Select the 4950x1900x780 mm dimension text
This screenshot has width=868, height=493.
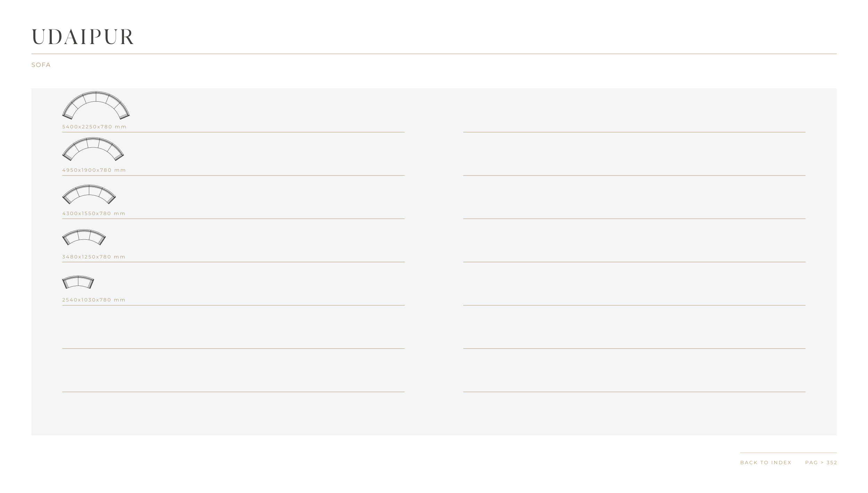tap(94, 170)
